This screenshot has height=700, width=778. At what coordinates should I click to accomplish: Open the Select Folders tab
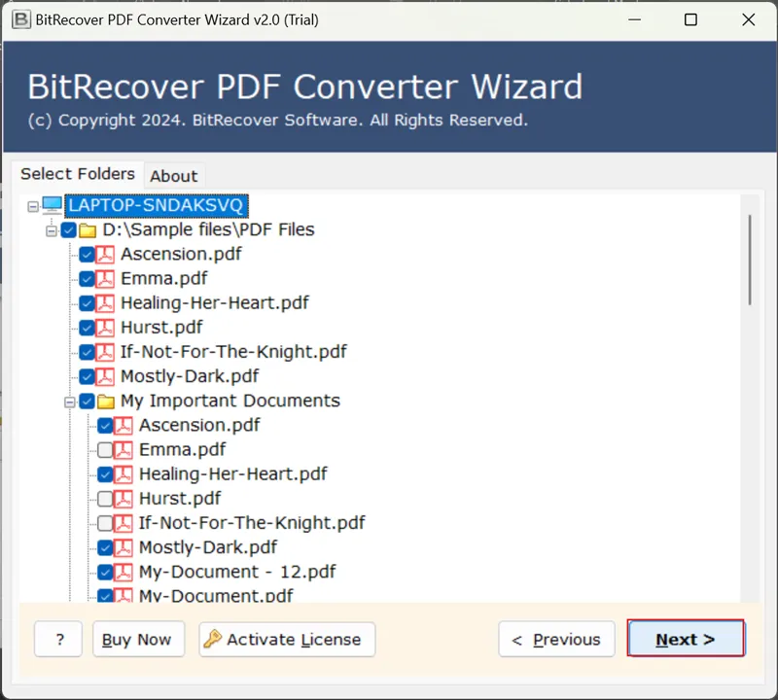[x=78, y=174]
